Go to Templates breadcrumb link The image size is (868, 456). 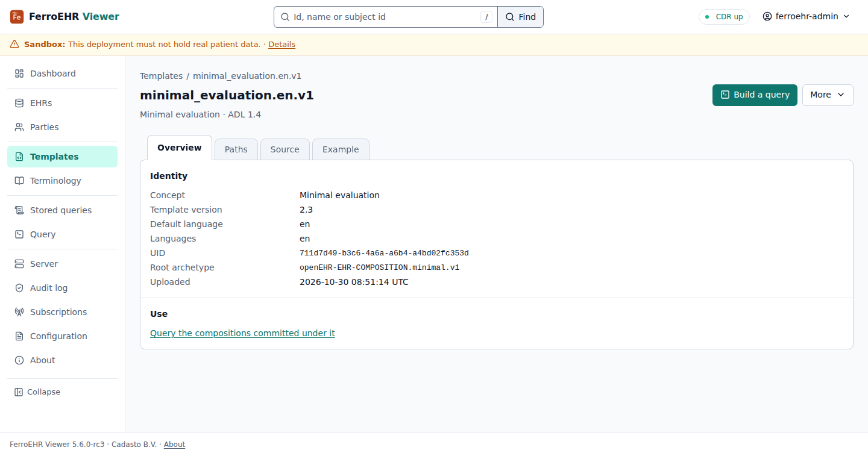pos(161,76)
